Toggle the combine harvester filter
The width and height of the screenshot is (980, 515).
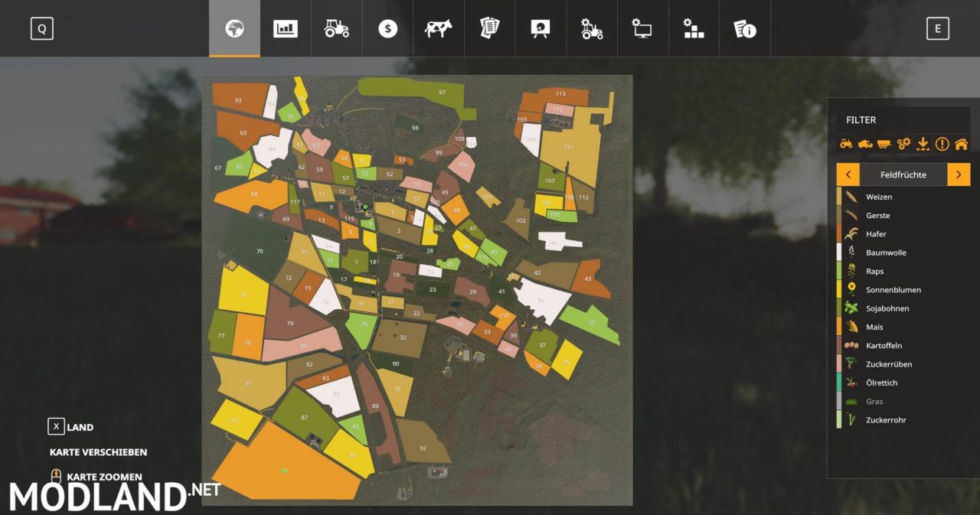tap(865, 143)
